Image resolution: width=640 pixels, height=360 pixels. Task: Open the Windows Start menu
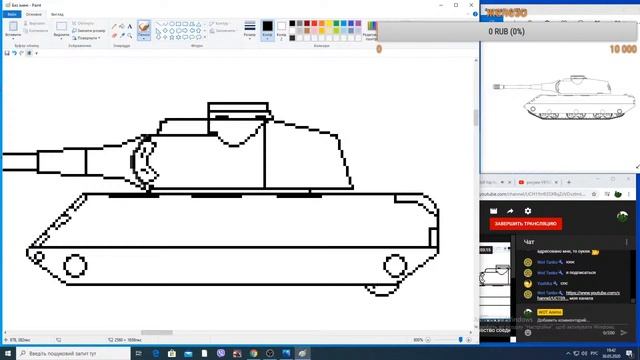pos(8,353)
